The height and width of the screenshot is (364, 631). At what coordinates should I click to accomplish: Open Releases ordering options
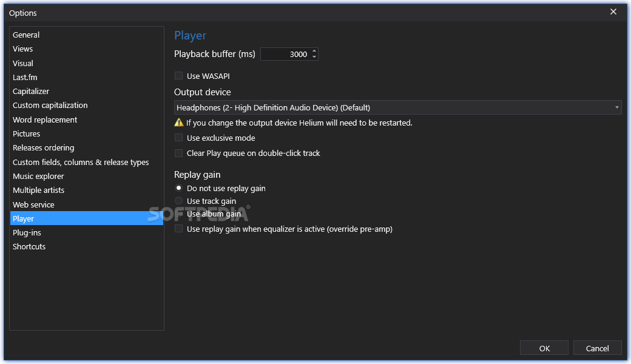(87, 148)
